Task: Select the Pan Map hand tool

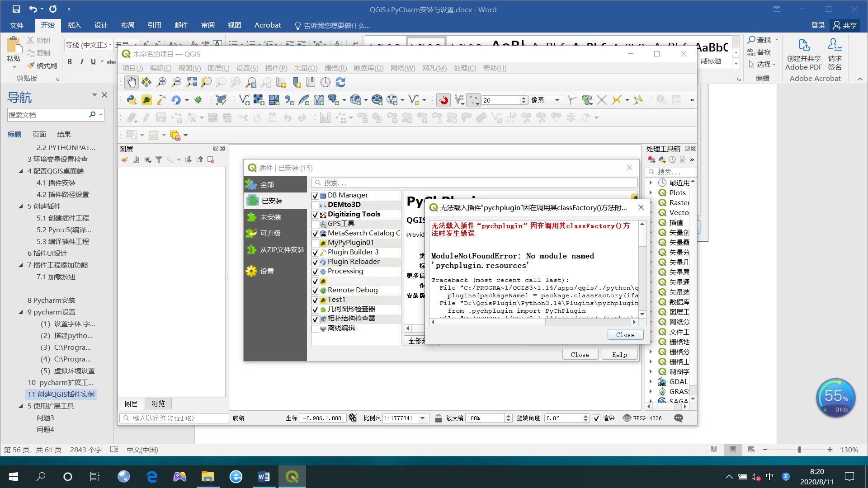Action: coord(131,82)
